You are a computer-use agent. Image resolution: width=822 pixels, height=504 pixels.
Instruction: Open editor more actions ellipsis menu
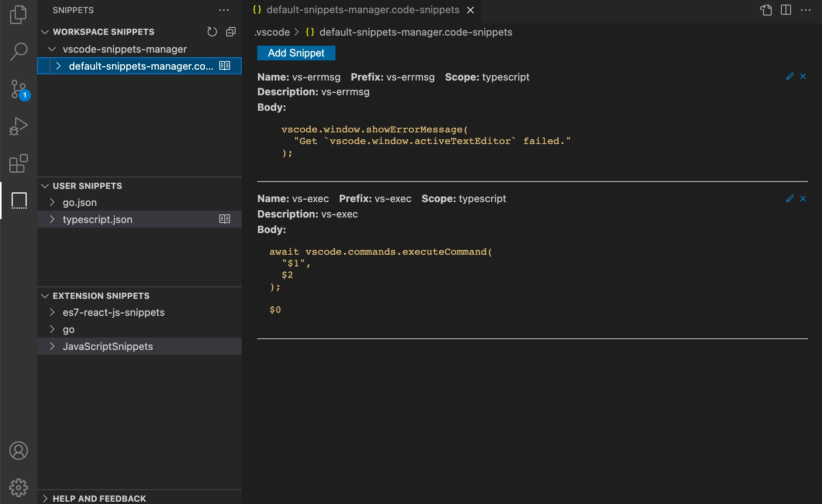point(806,10)
